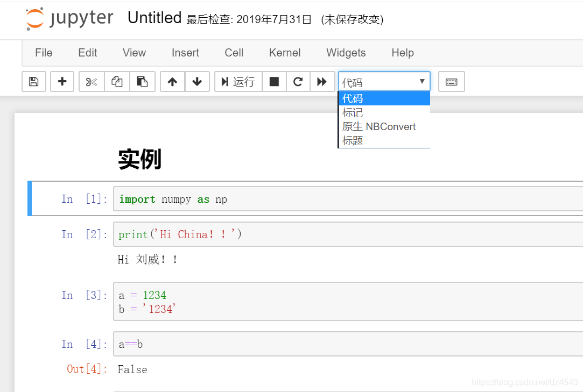Click the output text Hi 刘威！！
The image size is (583, 392).
click(x=147, y=259)
